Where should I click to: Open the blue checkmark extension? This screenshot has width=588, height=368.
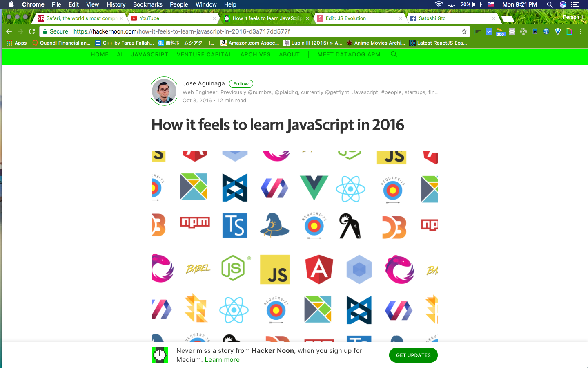coord(489,31)
